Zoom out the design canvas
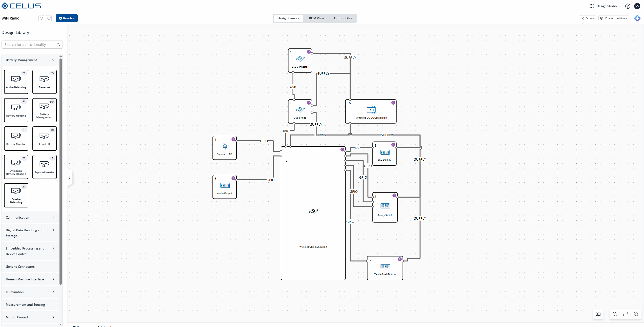The height and width of the screenshot is (327, 644). (615, 314)
